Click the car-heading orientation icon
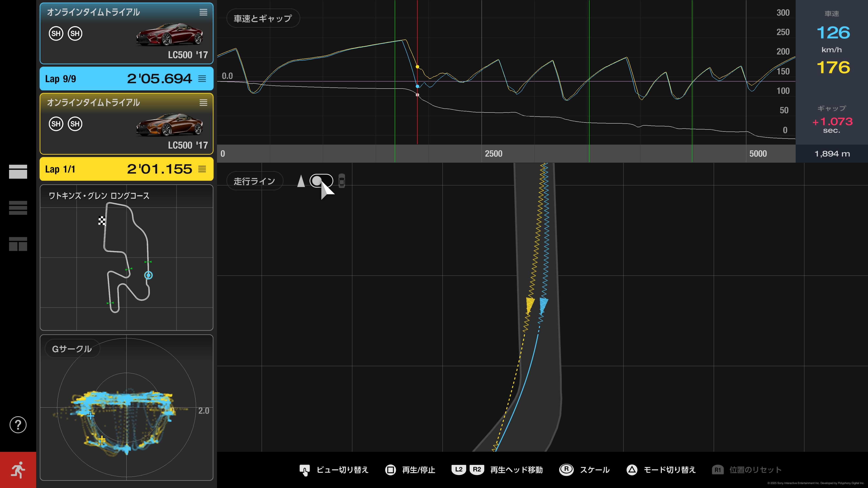 coord(342,181)
